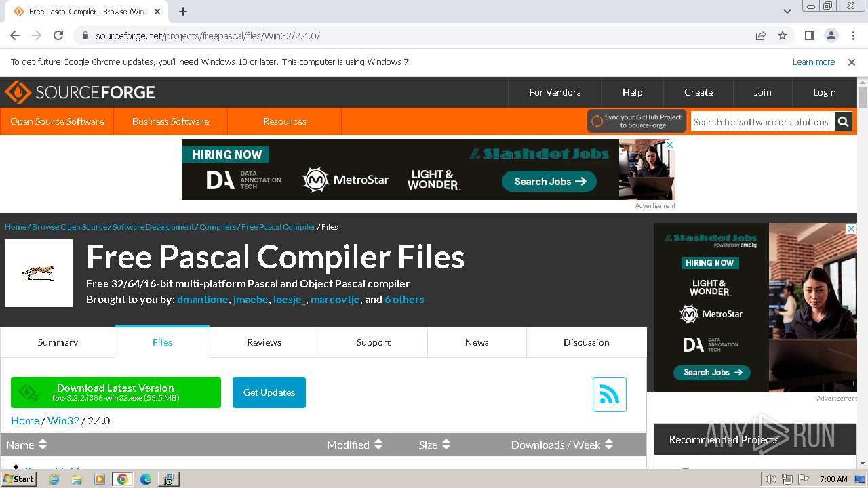Image resolution: width=868 pixels, height=488 pixels.
Task: Sort by Downloads / Week sort arrows
Action: 609,445
